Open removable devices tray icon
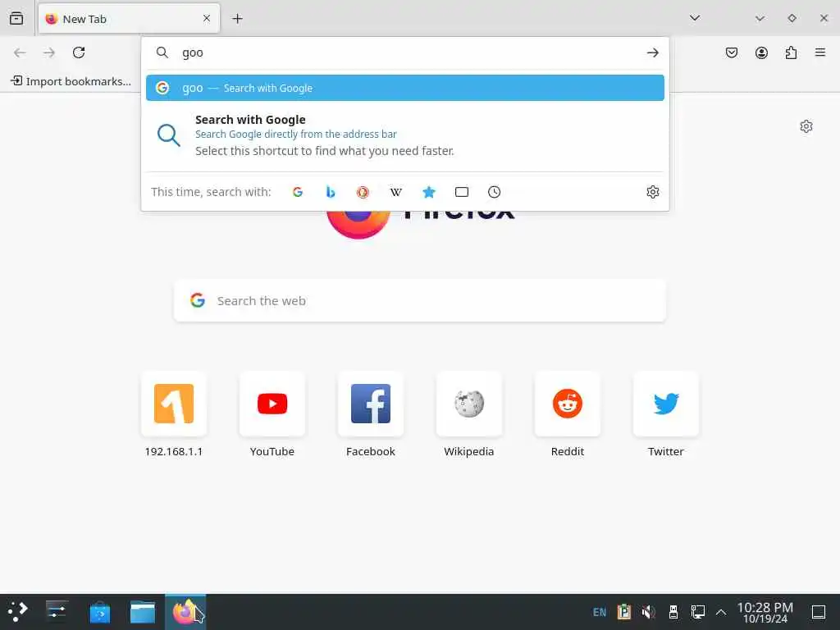The image size is (840, 630). [x=673, y=612]
